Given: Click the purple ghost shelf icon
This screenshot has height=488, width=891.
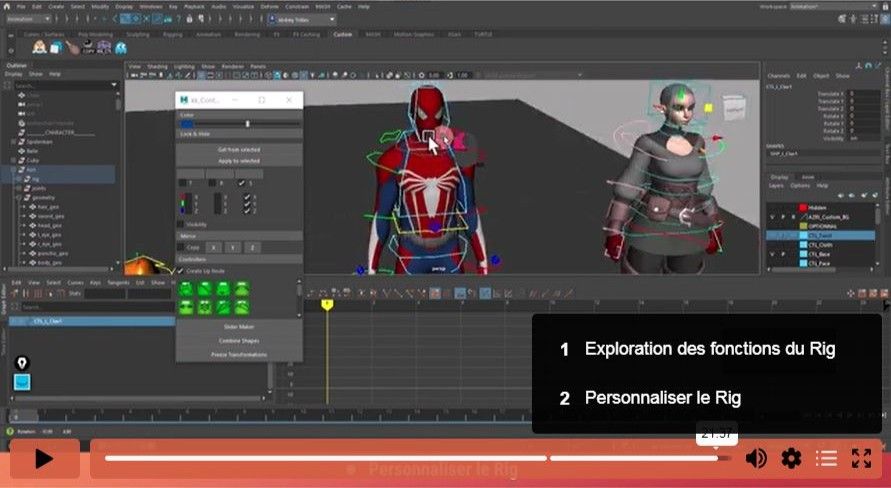Looking at the screenshot, I should 104,48.
